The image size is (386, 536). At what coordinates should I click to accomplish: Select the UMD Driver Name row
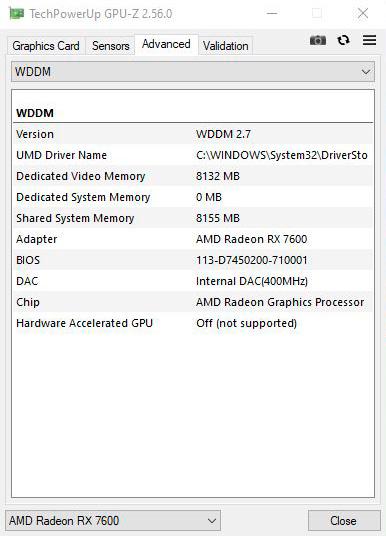point(193,155)
